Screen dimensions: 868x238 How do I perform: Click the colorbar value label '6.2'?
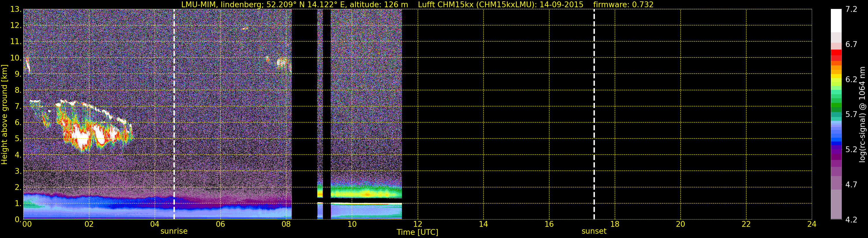(851, 79)
